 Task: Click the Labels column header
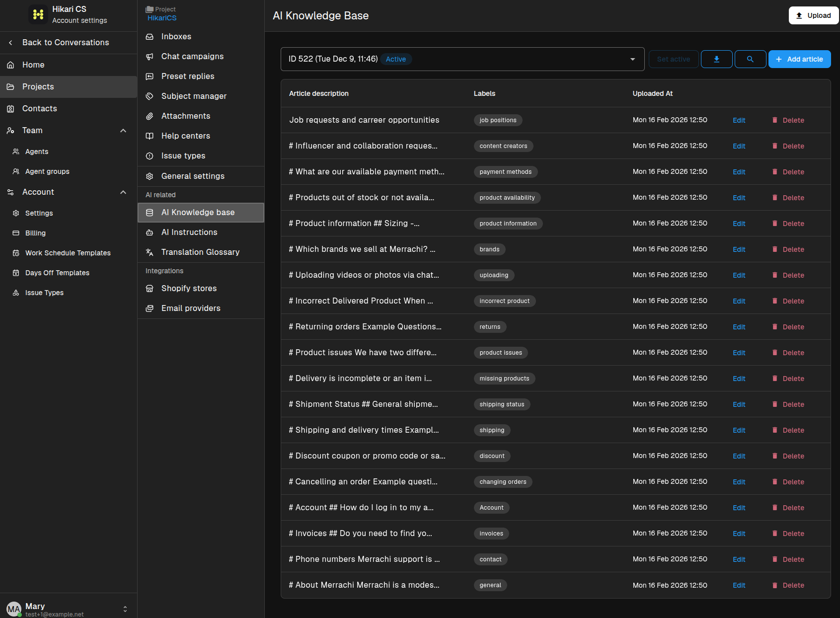[484, 93]
